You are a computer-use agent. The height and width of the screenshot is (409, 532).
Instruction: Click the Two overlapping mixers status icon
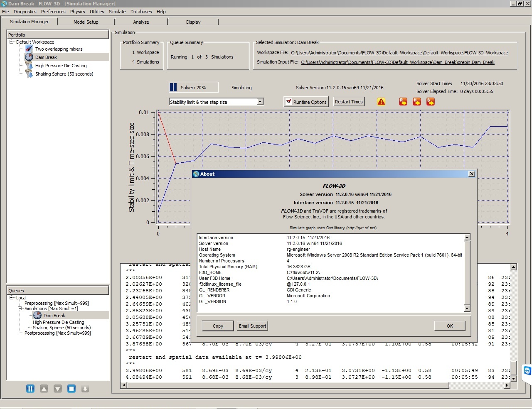click(29, 49)
